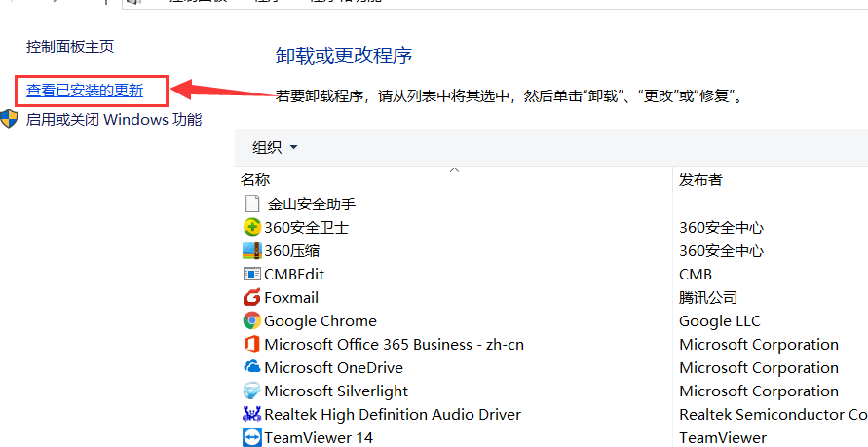Click the 360压缩 archive icon
Screen dimensions: 868x447
[252, 250]
